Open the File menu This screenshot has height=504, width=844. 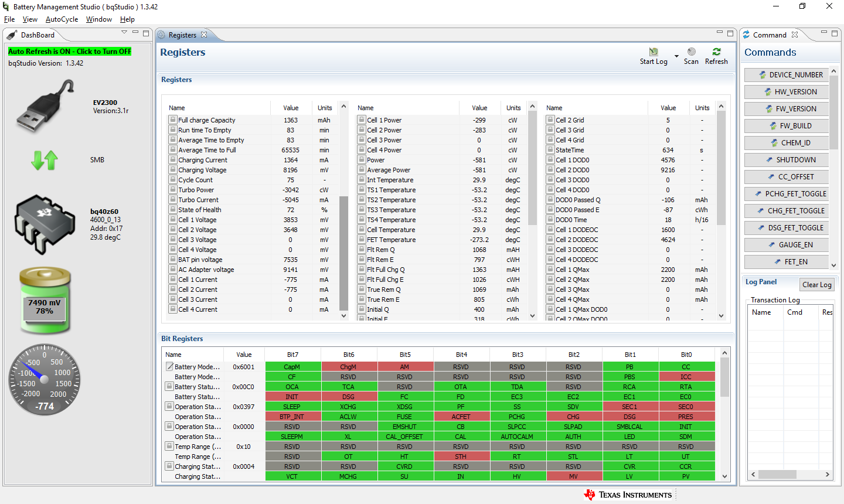[x=9, y=19]
